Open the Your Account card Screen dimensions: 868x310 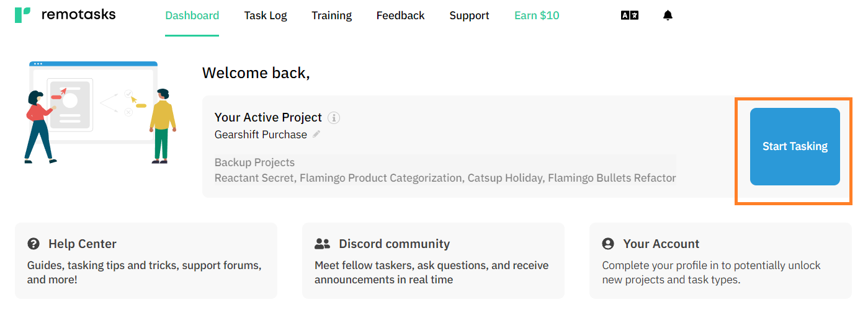click(720, 261)
